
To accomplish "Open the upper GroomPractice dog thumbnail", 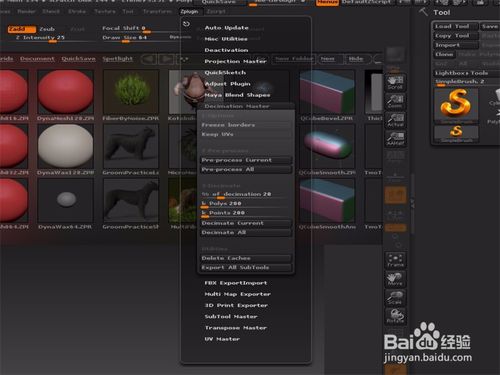I will [x=131, y=146].
